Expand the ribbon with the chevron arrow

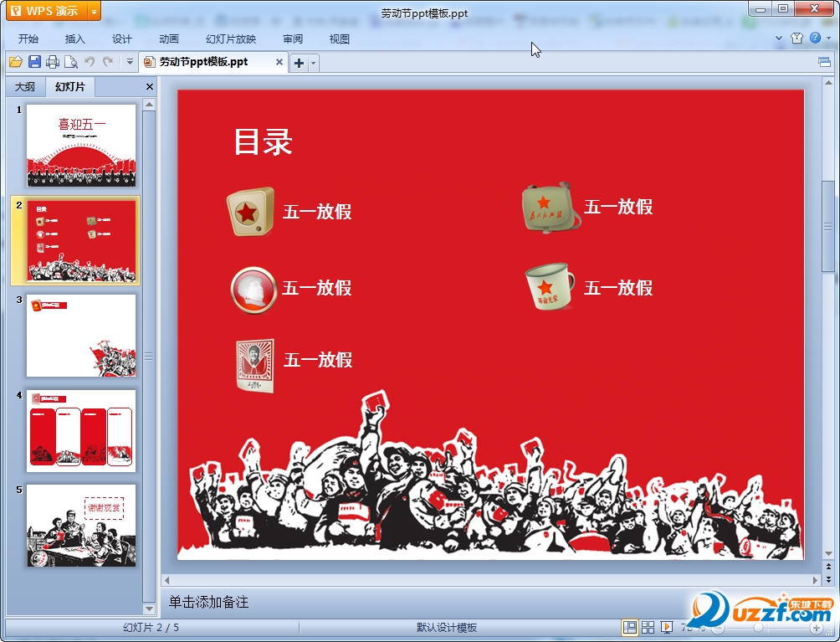(x=779, y=38)
